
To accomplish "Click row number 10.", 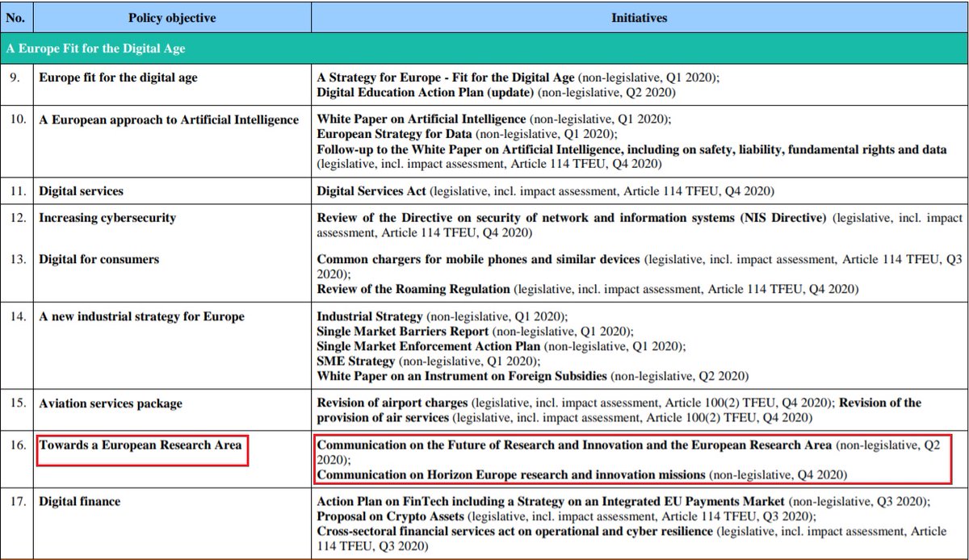I will click(16, 119).
